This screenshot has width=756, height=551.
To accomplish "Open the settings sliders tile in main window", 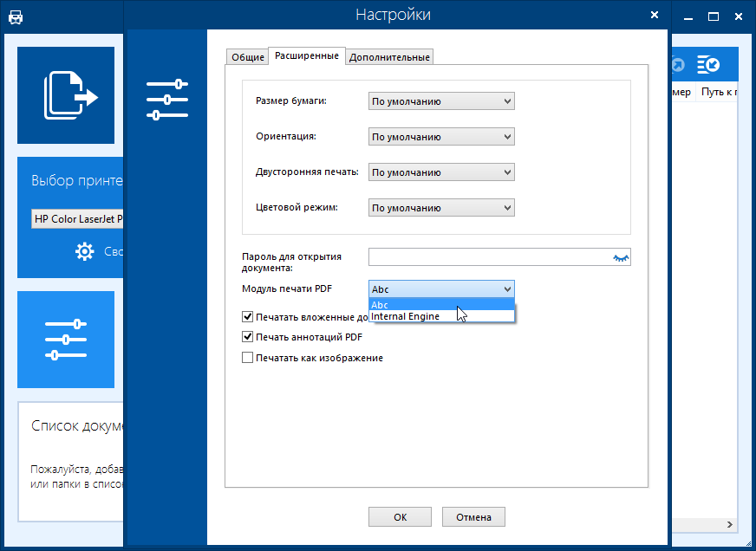I will pyautogui.click(x=66, y=339).
